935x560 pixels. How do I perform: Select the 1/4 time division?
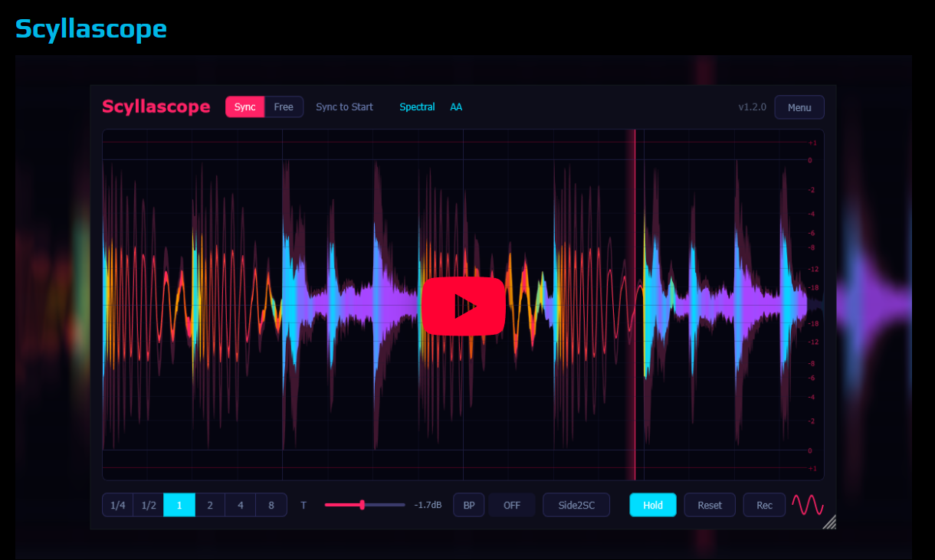click(x=117, y=505)
